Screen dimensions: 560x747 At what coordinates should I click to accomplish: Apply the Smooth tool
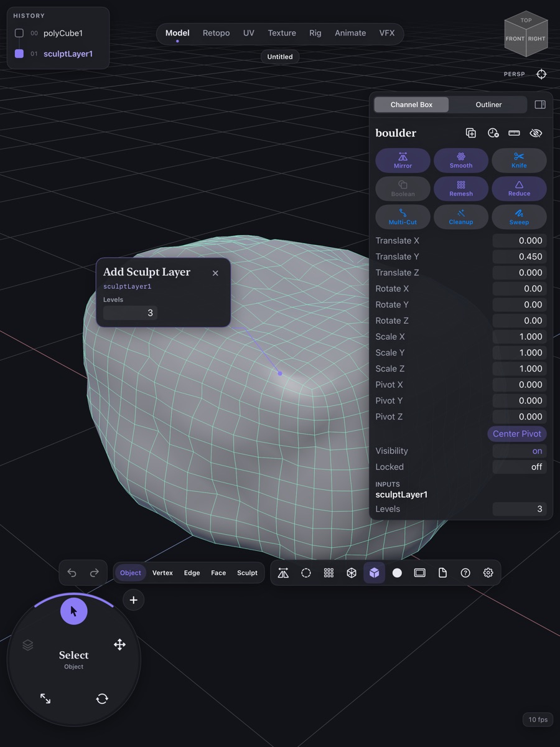[461, 161]
